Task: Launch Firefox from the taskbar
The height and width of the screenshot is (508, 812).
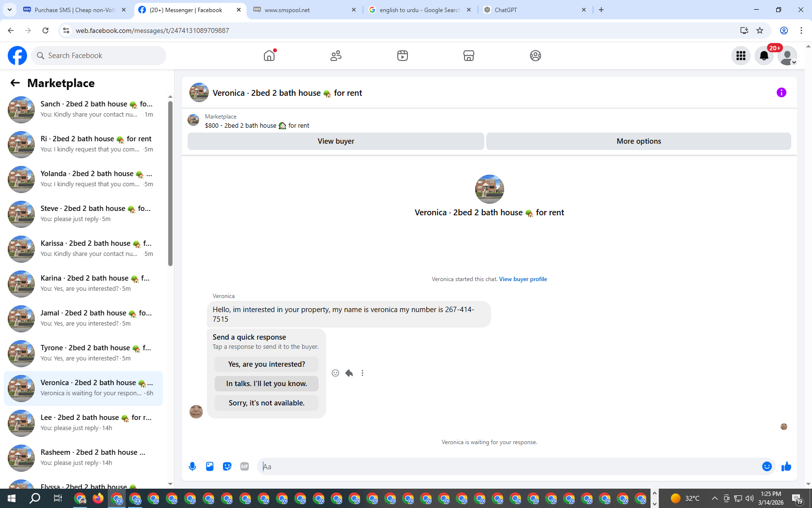Action: 98,498
